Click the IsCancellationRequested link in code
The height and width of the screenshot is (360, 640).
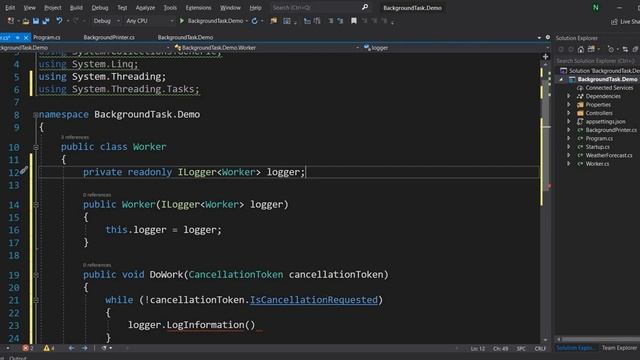pos(313,300)
